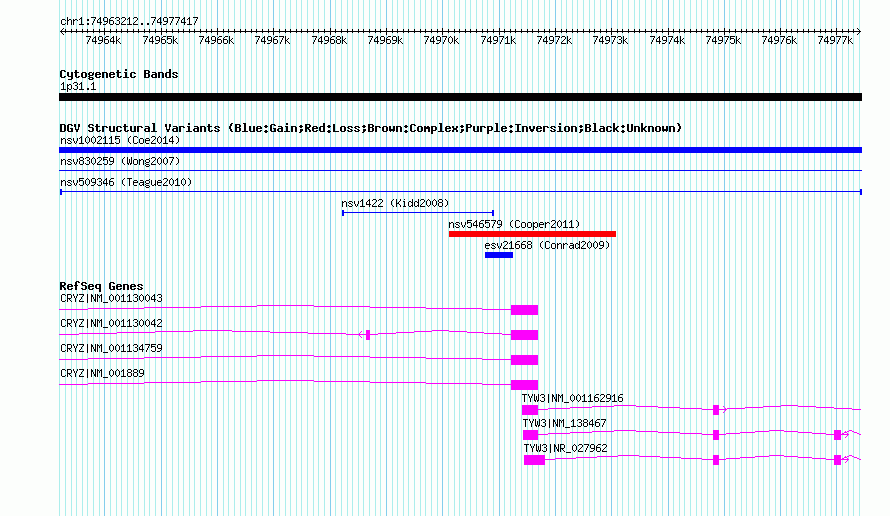Screen dimensions: 890x516
Task: Select the small arrowed exon of TYW3 NM_001162916
Action: pyautogui.click(x=718, y=410)
